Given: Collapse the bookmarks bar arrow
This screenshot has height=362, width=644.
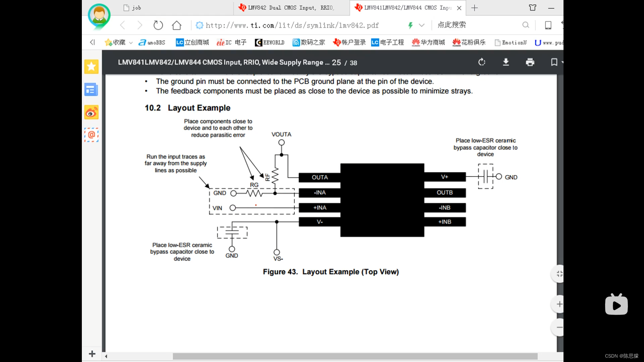Looking at the screenshot, I should [92, 42].
